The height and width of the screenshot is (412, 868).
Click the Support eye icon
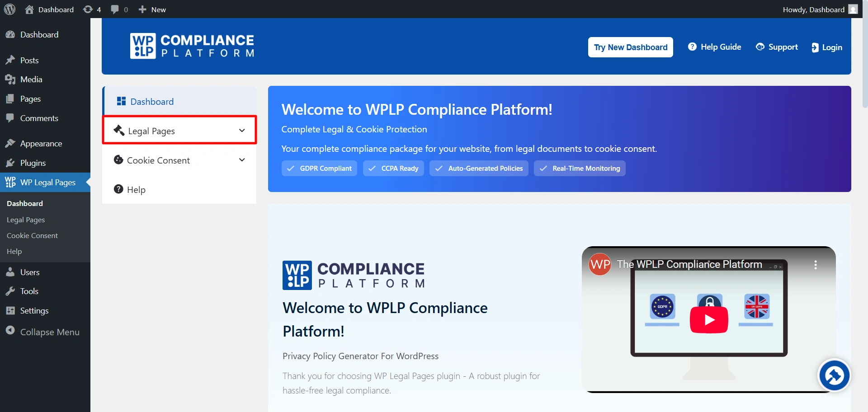(x=760, y=47)
